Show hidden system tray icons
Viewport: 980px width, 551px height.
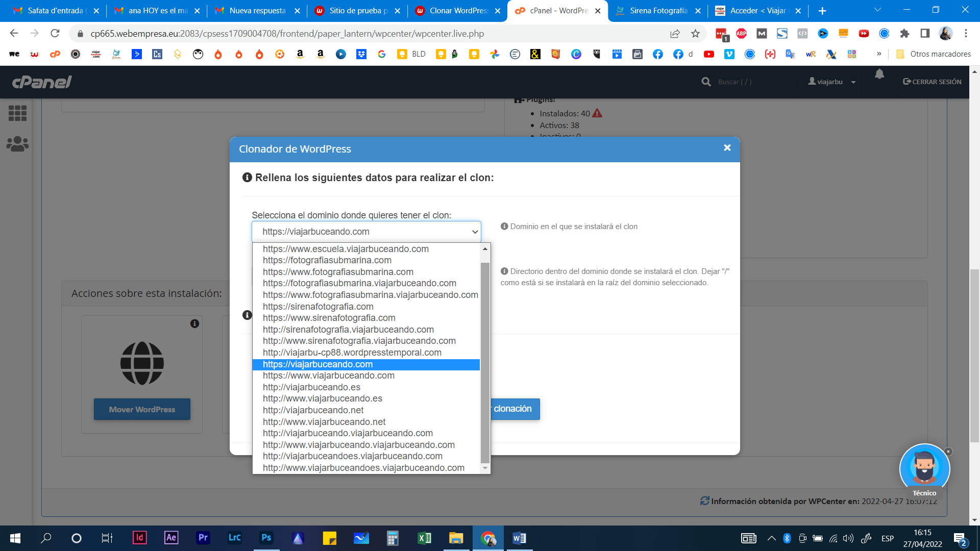click(771, 538)
